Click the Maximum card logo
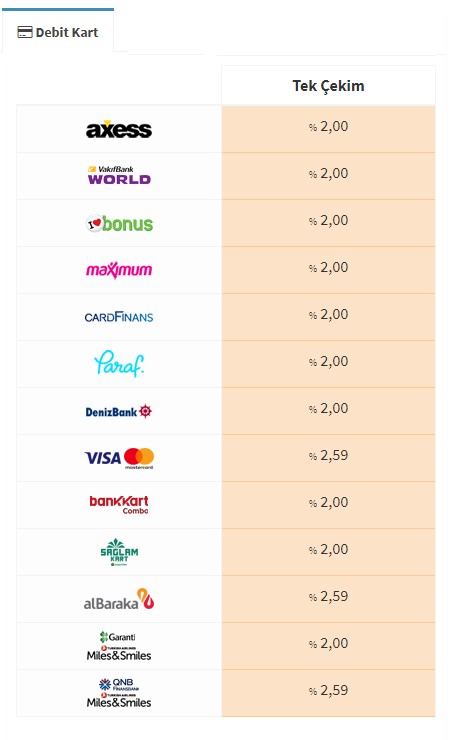Screen dimensions: 461x740 click(x=119, y=270)
